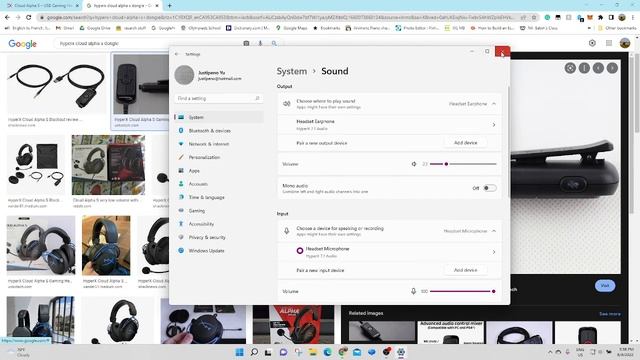Show hidden icons in system tray
Viewport: 640px width, 360px height.
pyautogui.click(x=550, y=352)
